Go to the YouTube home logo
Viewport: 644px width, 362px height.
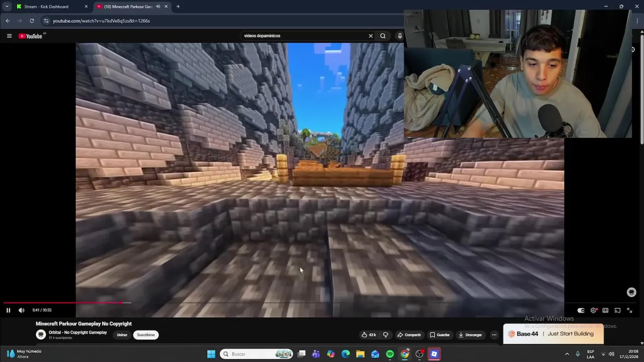coord(31,36)
